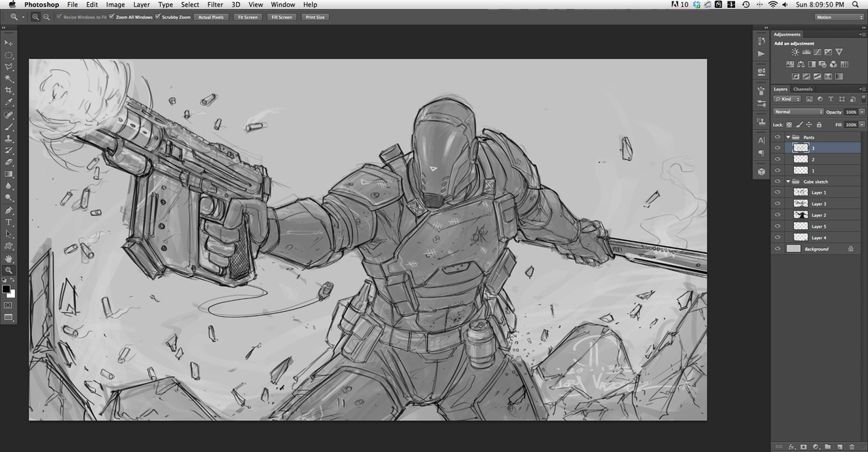The width and height of the screenshot is (868, 452).
Task: Add a Vibrance adjustment
Action: 839,52
